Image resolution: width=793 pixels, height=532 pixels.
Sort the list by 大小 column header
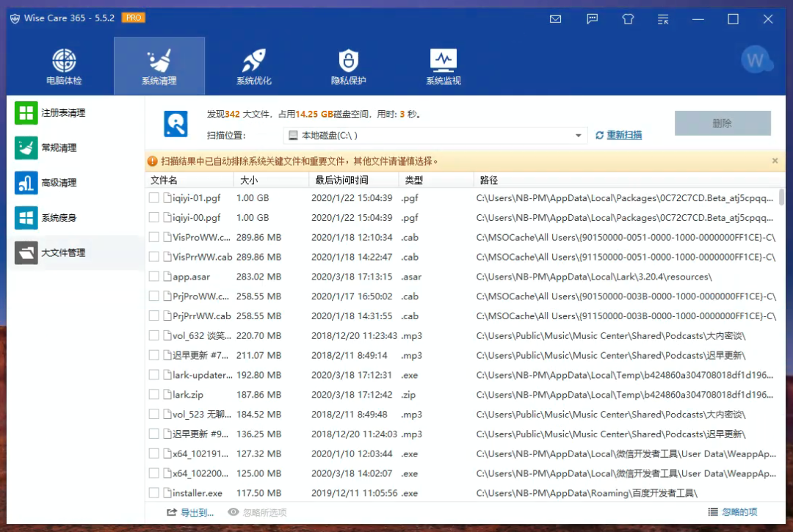pos(272,181)
